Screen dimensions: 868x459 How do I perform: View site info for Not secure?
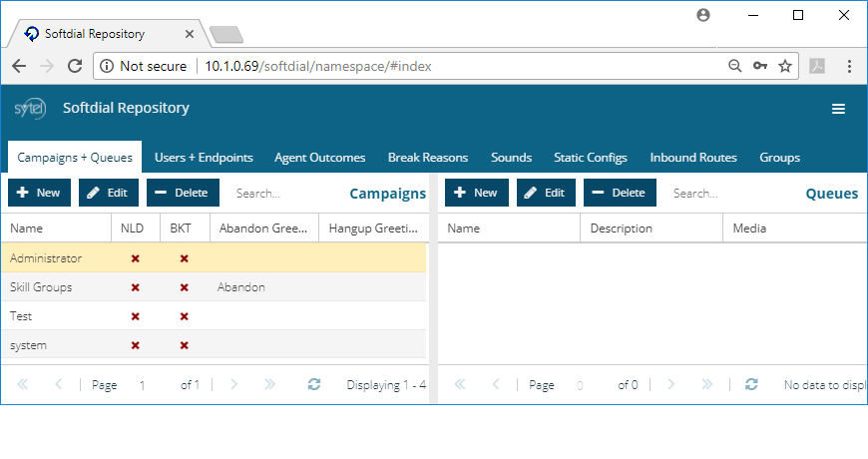(x=143, y=66)
